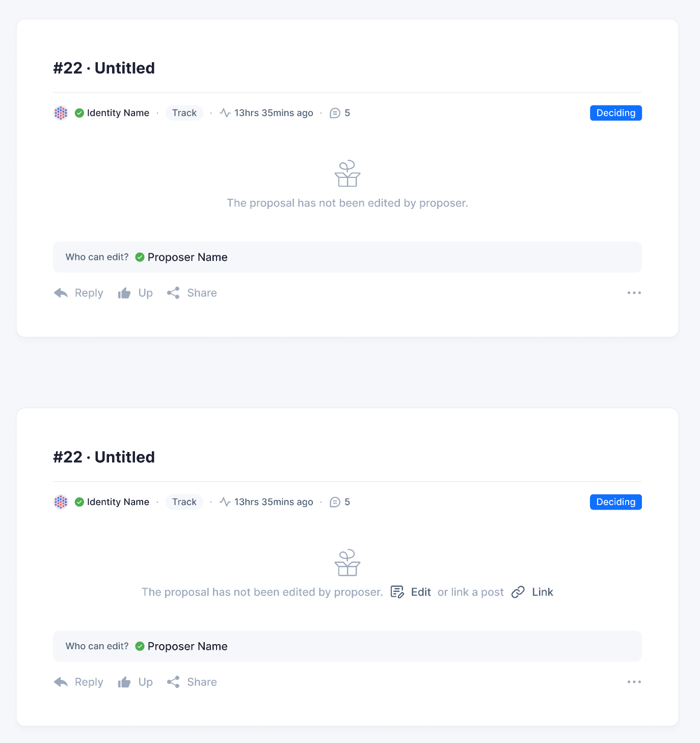The width and height of the screenshot is (700, 743).
Task: Click the Edit proposal icon
Action: pos(397,592)
